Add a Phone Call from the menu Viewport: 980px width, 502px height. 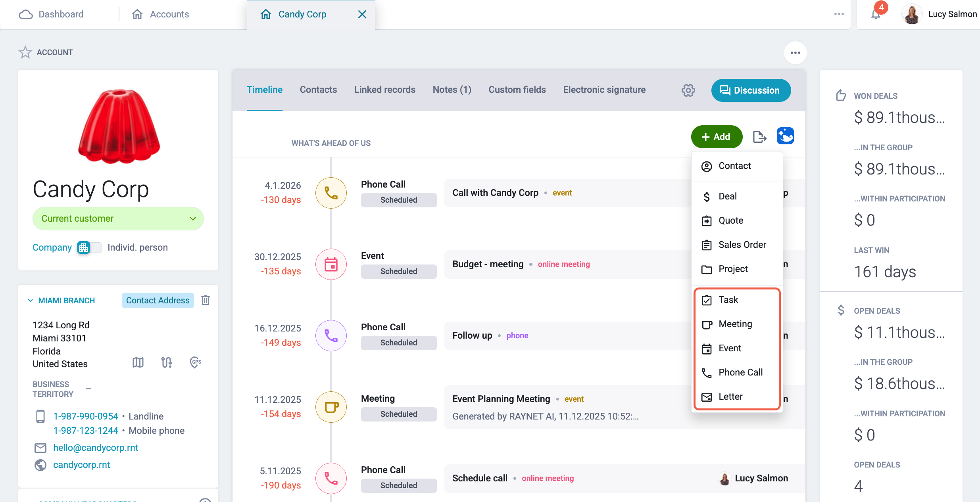737,372
